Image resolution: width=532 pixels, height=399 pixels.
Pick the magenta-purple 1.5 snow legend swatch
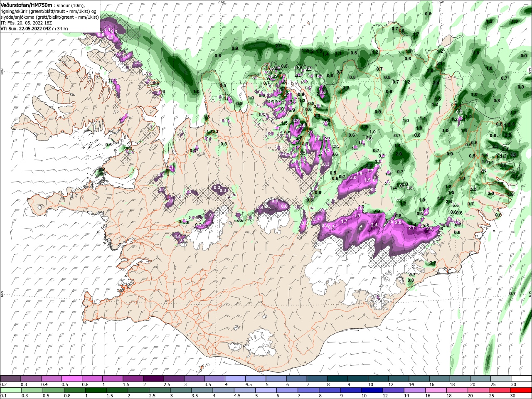click(x=133, y=378)
